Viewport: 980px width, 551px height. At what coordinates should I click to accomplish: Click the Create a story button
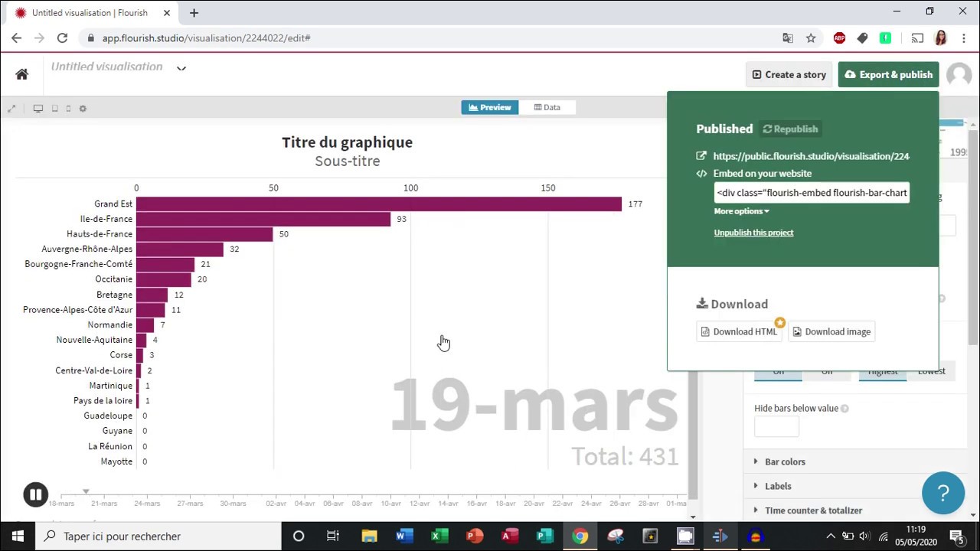789,74
